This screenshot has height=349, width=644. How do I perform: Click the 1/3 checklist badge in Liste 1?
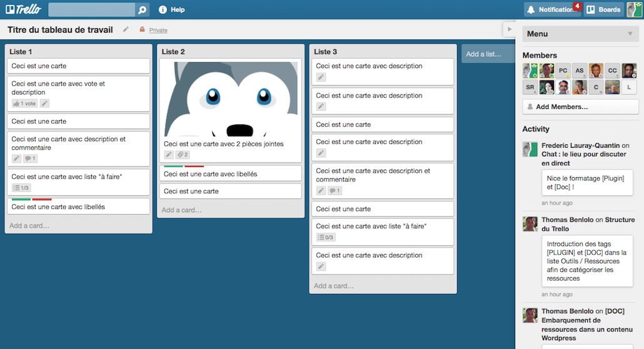click(21, 188)
